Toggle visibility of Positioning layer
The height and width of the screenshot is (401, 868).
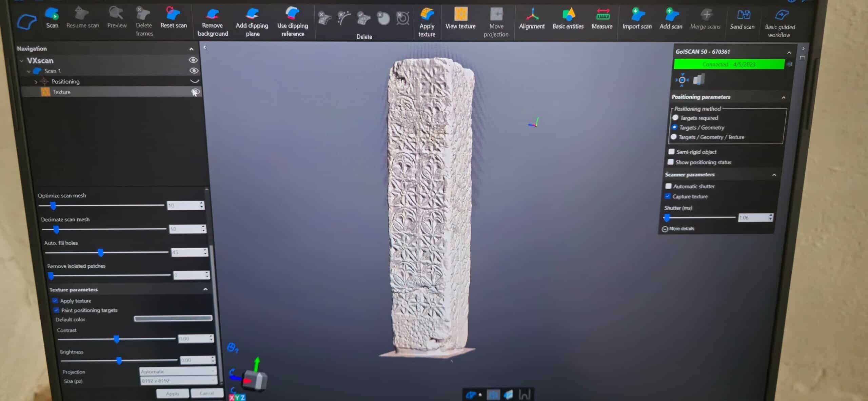(194, 81)
